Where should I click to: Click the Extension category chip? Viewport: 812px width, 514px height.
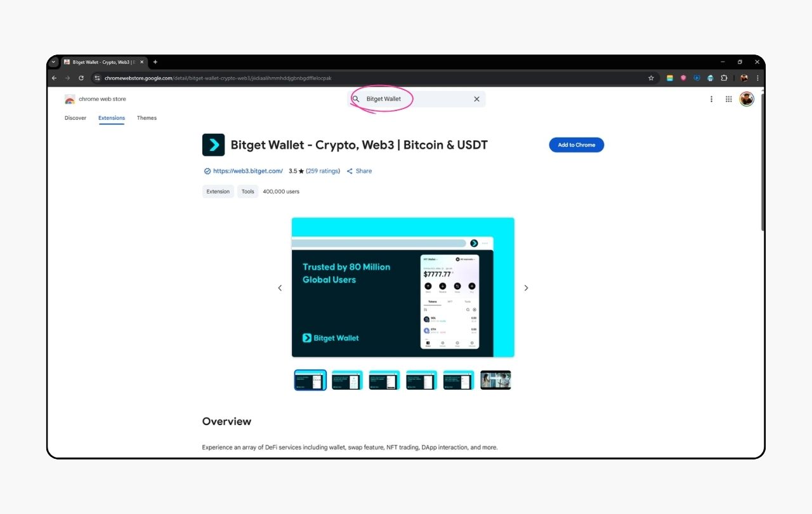(x=218, y=192)
